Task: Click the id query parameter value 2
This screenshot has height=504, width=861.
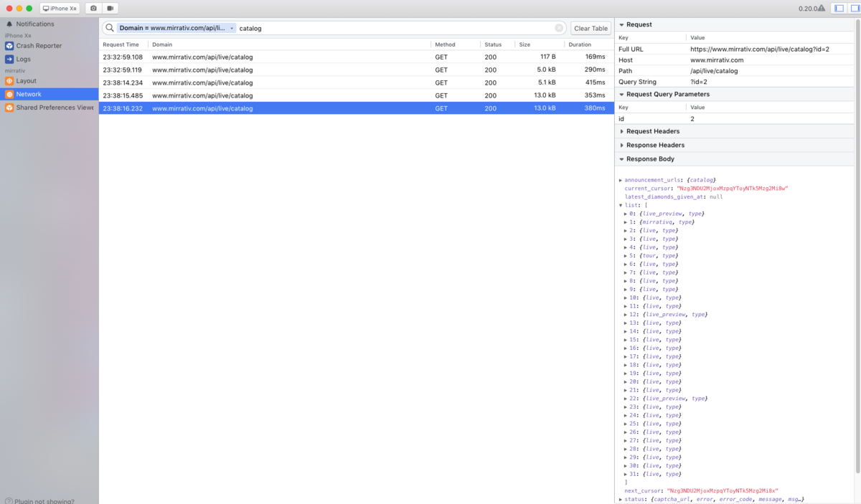Action: click(692, 119)
